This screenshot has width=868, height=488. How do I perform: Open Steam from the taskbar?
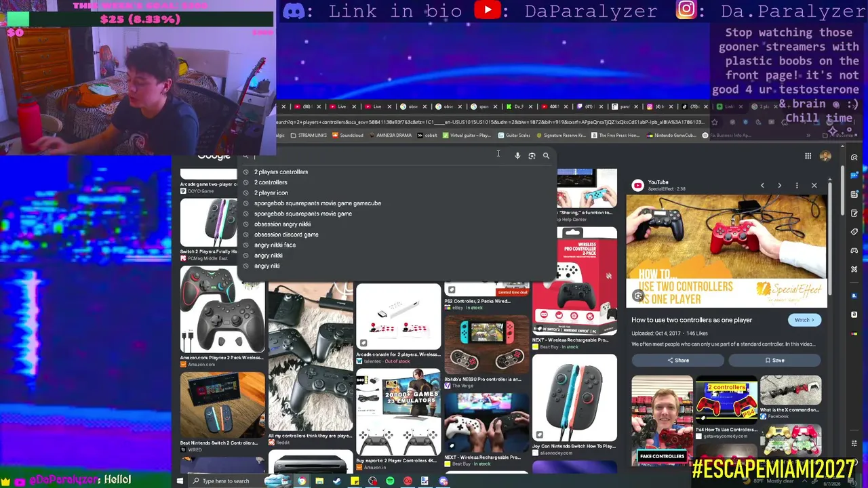(x=337, y=481)
